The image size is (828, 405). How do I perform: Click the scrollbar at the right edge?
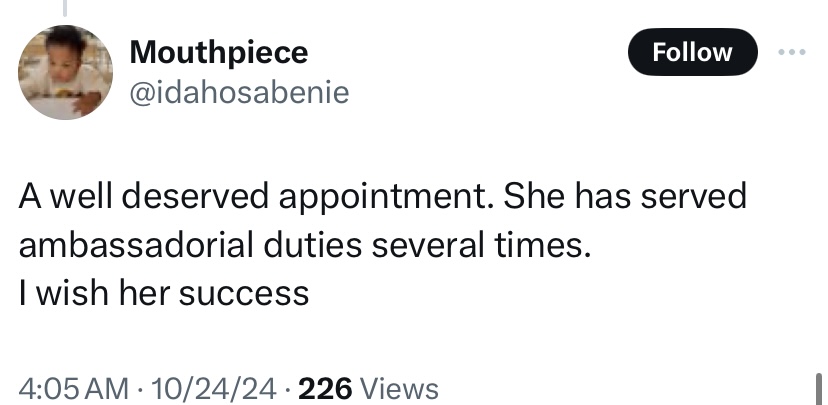(x=819, y=388)
